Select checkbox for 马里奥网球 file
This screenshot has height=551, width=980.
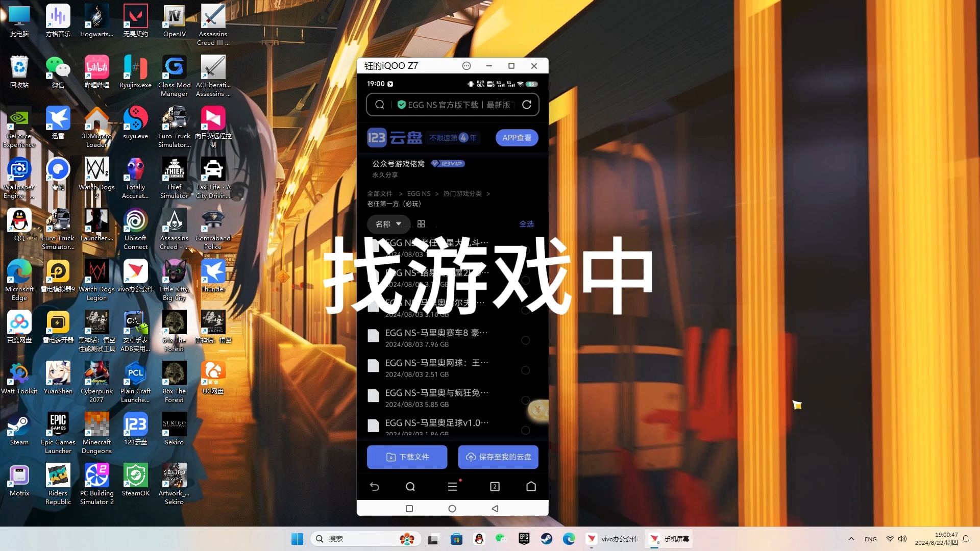click(x=525, y=370)
